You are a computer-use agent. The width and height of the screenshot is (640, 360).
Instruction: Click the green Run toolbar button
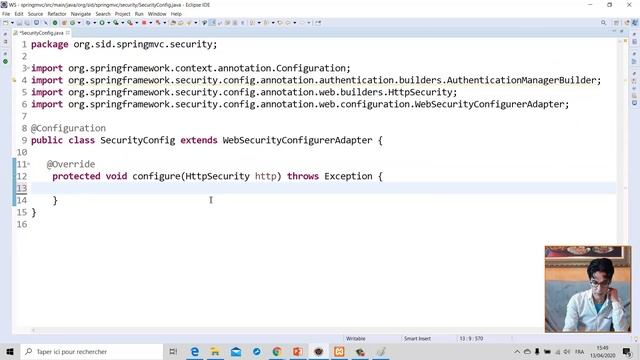point(102,23)
